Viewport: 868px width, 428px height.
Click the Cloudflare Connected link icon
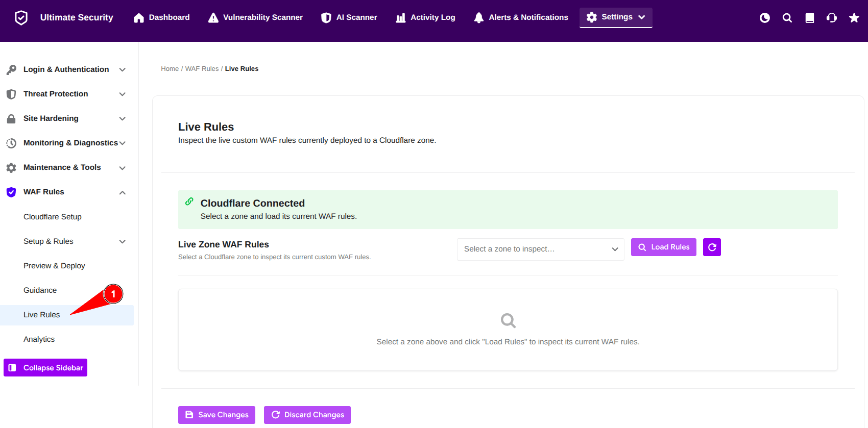189,202
